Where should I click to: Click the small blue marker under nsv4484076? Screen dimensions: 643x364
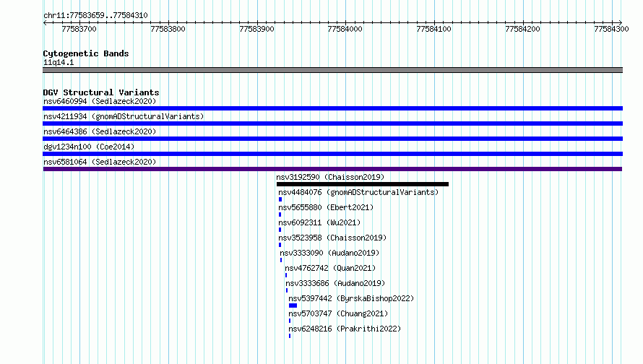280,199
